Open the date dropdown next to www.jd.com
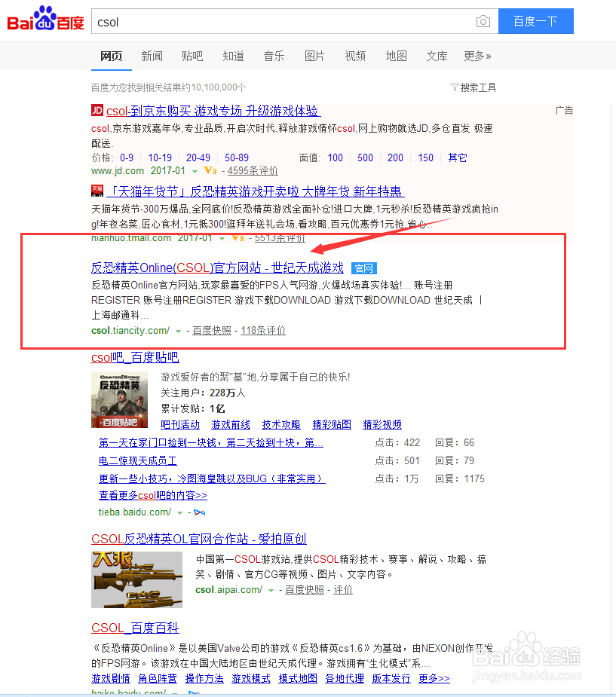Screen dimensions: 616x697 click(196, 170)
